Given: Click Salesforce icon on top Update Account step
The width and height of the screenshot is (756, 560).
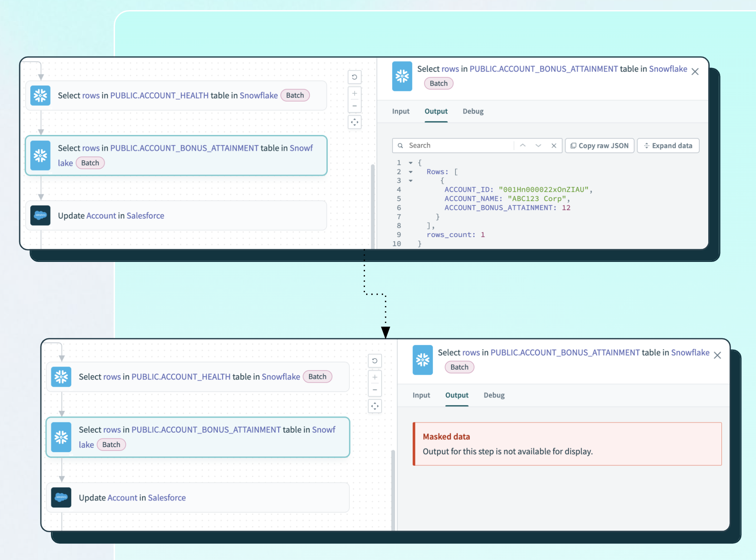Looking at the screenshot, I should pos(40,216).
